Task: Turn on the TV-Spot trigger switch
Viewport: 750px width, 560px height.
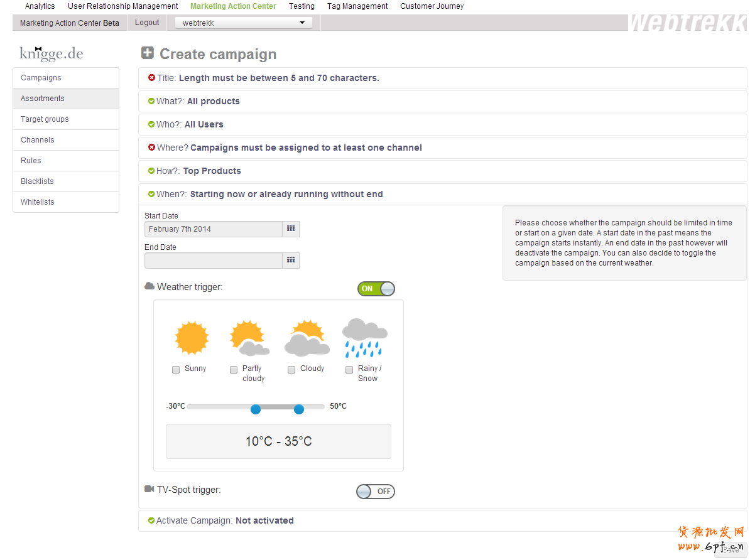Action: (x=375, y=492)
